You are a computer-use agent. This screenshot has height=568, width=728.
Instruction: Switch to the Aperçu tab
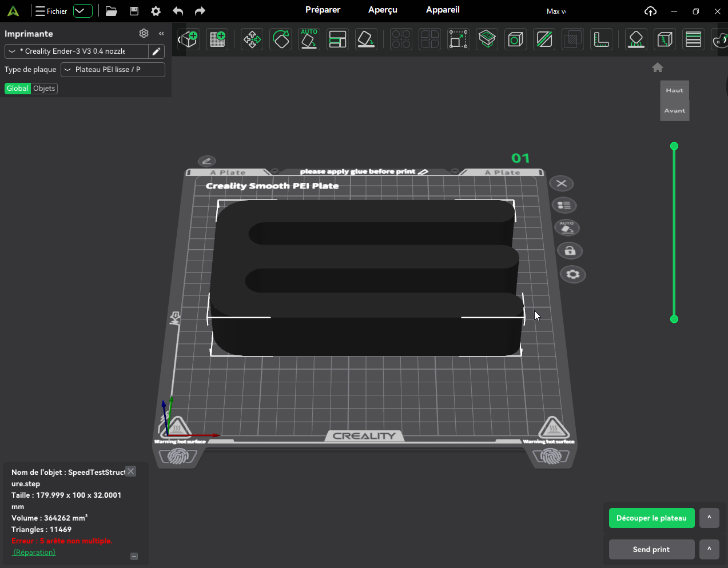tap(383, 10)
